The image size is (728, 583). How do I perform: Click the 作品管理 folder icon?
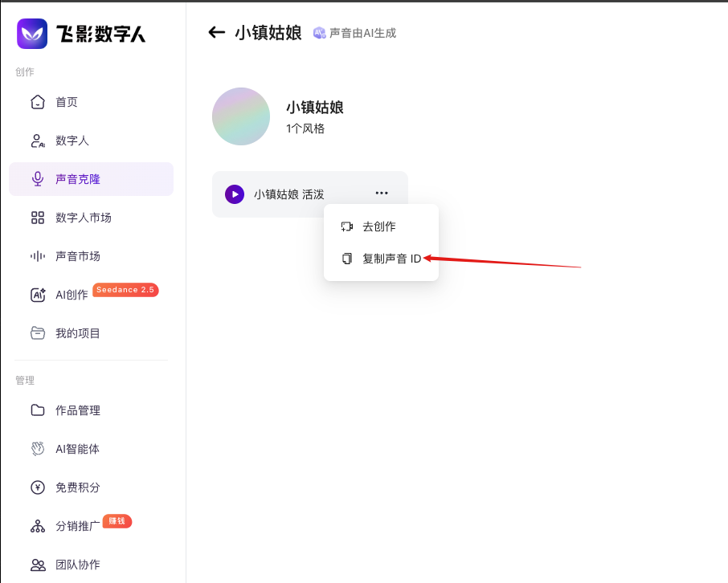pos(38,410)
